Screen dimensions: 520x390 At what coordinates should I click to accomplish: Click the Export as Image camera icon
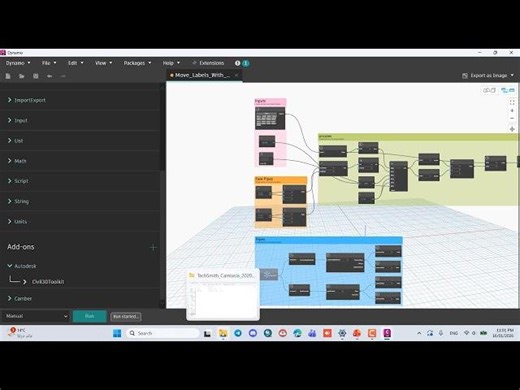(465, 76)
